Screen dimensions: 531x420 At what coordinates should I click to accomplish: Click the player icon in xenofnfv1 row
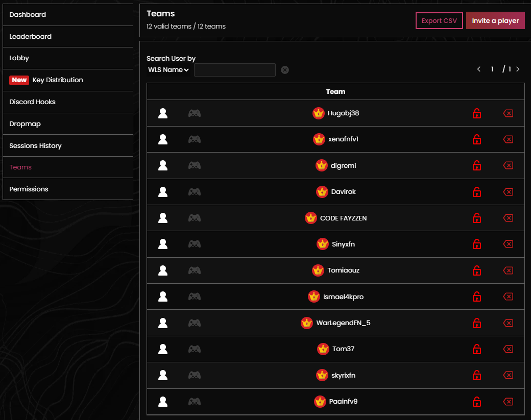coord(163,139)
